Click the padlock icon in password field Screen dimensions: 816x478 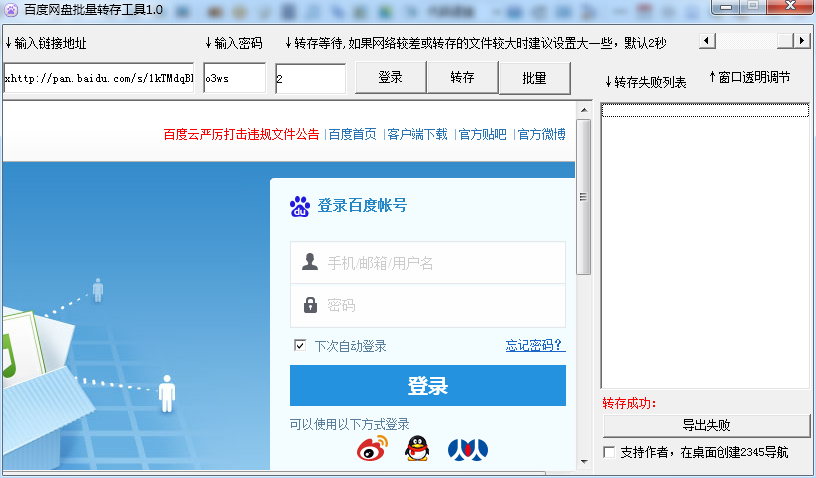310,305
